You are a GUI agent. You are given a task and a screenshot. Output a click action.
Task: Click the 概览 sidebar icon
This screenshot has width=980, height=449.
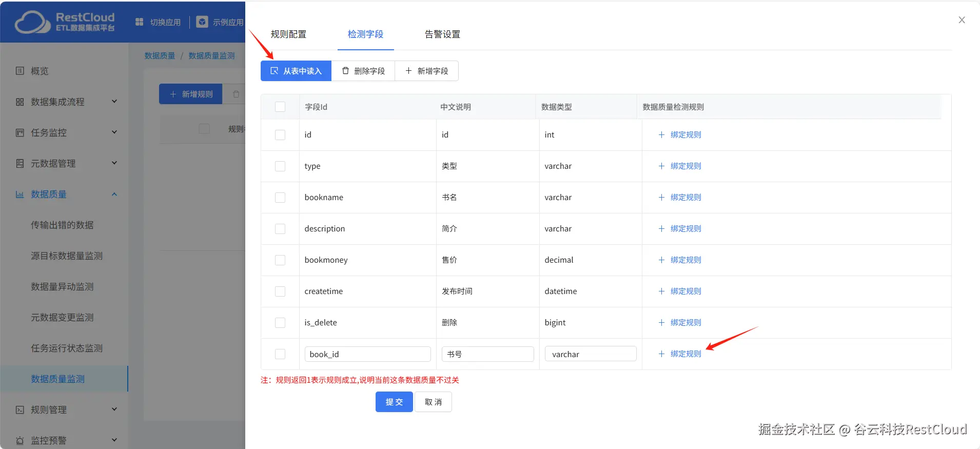20,71
